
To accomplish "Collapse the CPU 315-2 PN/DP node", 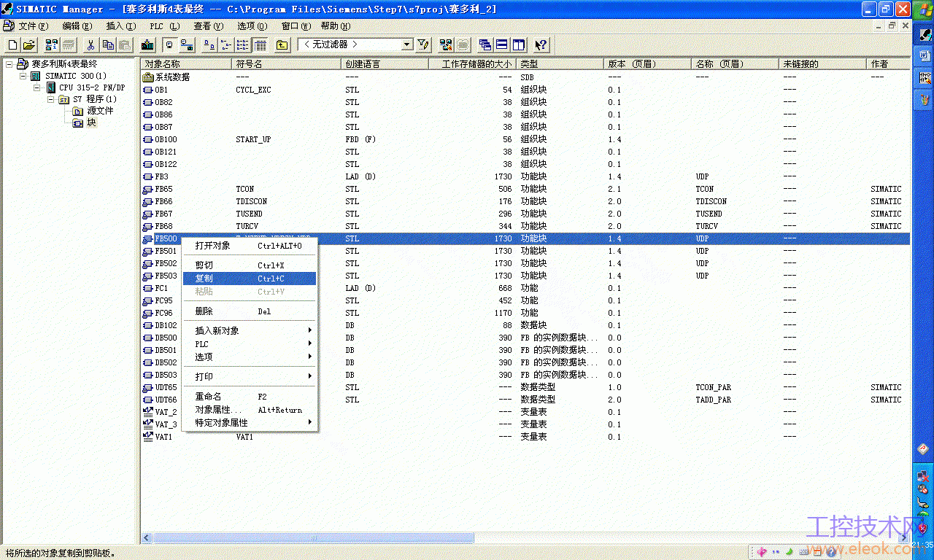I will 37,87.
